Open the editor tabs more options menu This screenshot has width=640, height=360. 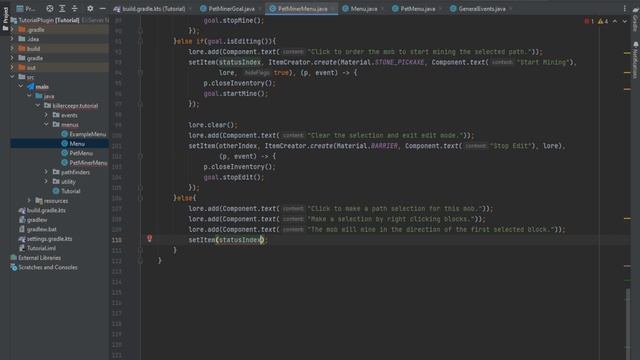(x=624, y=9)
